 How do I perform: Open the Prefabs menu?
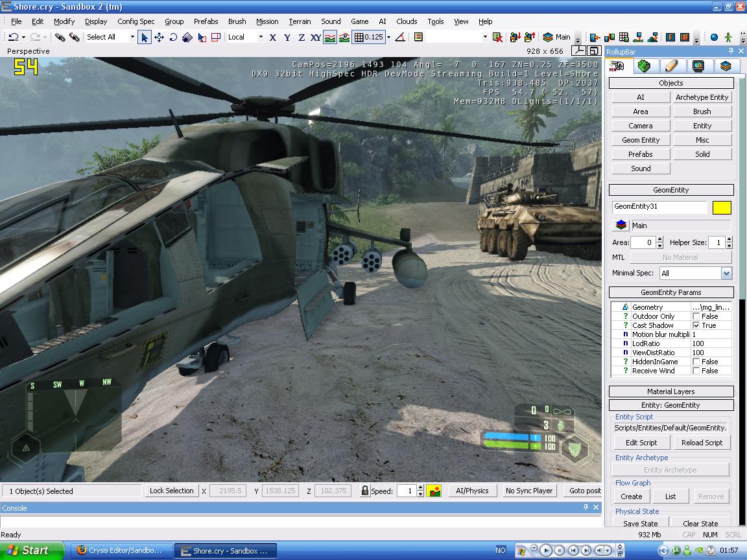point(206,21)
